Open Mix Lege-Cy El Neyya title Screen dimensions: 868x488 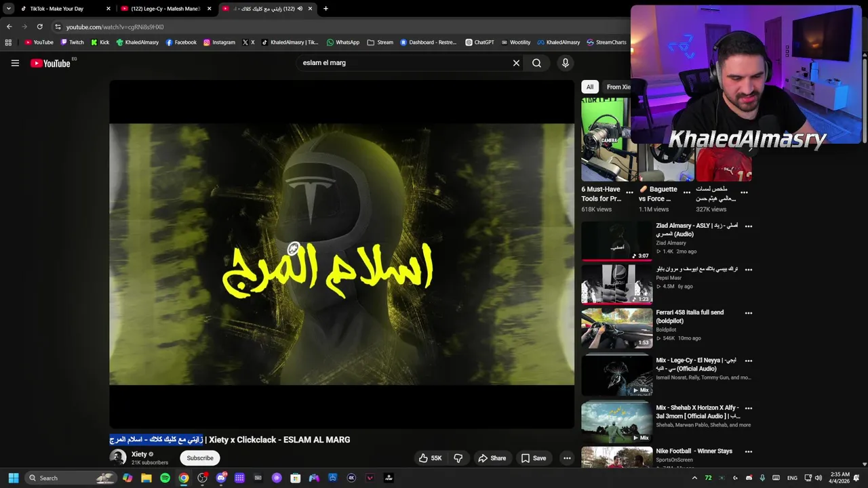click(x=696, y=365)
